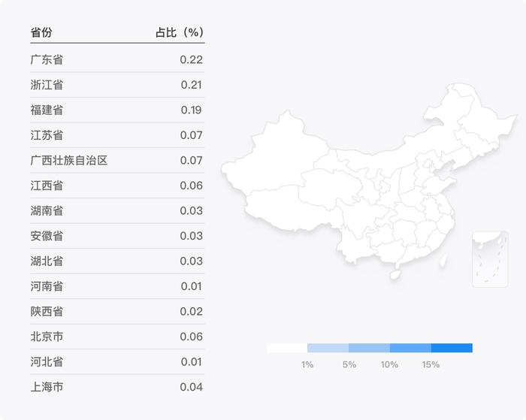Click the white below-1% legend segment

click(287, 348)
